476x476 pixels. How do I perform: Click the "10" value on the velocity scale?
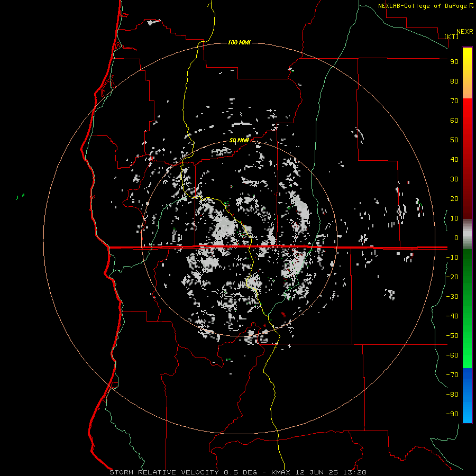pyautogui.click(x=454, y=218)
